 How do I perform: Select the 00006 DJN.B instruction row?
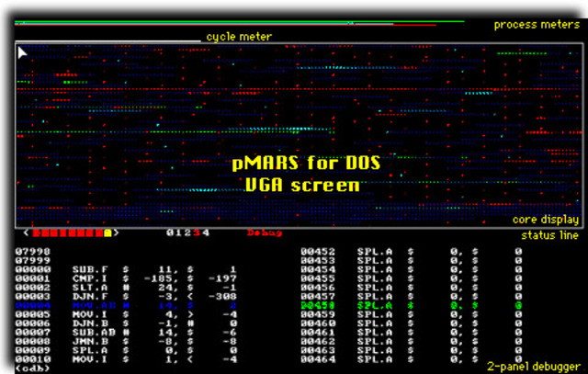[x=126, y=323]
